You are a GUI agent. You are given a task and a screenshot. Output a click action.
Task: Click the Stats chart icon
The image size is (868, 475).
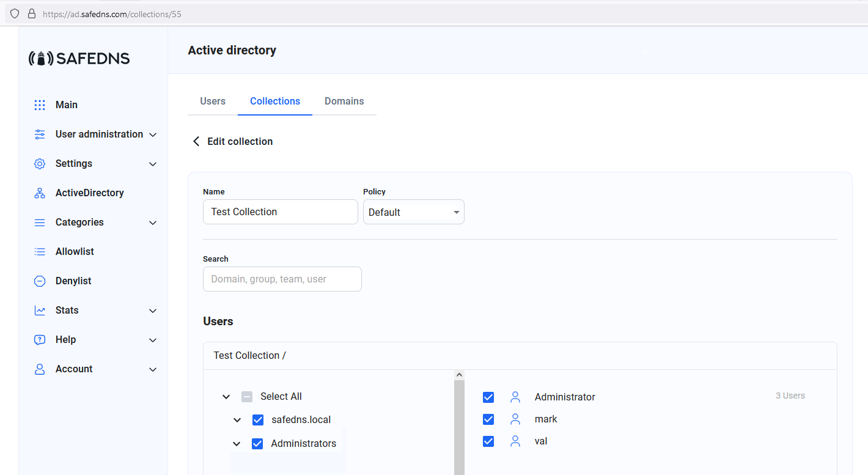40,311
